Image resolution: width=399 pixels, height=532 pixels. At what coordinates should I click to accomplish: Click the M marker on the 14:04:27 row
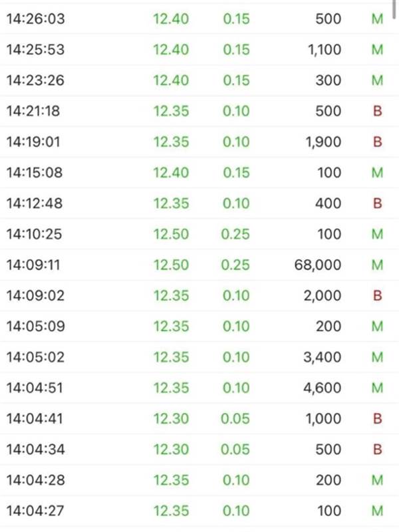[377, 511]
